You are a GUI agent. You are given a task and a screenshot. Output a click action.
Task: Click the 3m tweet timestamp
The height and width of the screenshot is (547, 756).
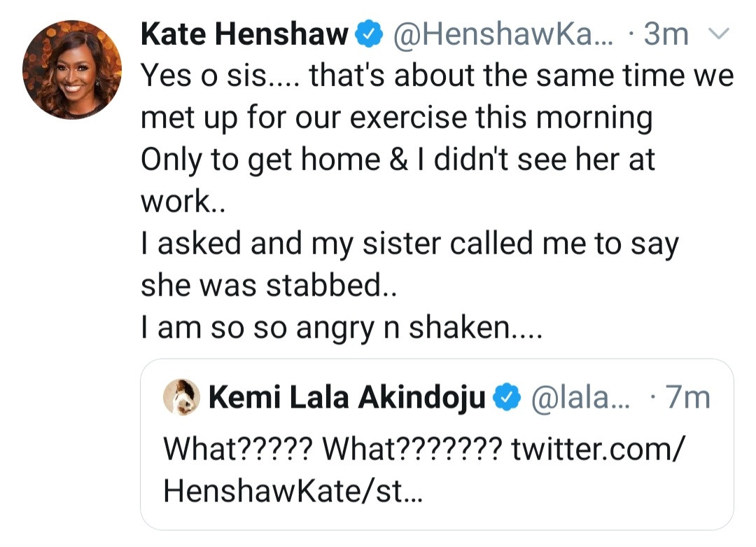[666, 35]
